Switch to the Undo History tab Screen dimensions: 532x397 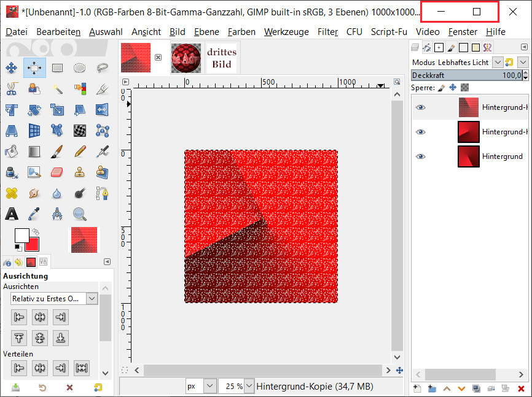(18, 262)
